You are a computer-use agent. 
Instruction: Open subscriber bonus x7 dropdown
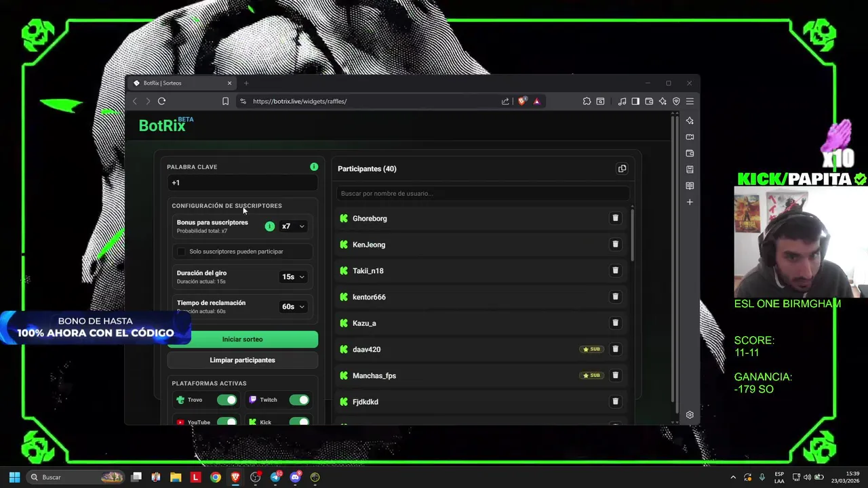[293, 226]
